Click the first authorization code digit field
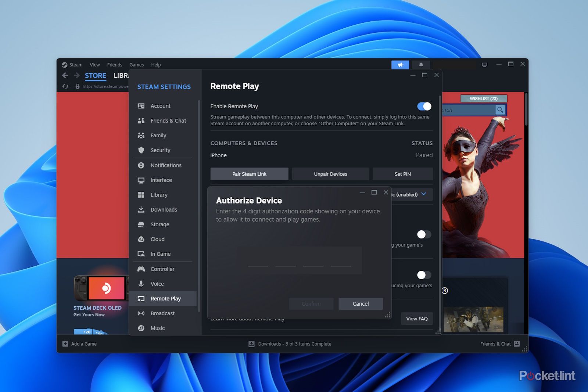The height and width of the screenshot is (392, 588). click(x=258, y=260)
